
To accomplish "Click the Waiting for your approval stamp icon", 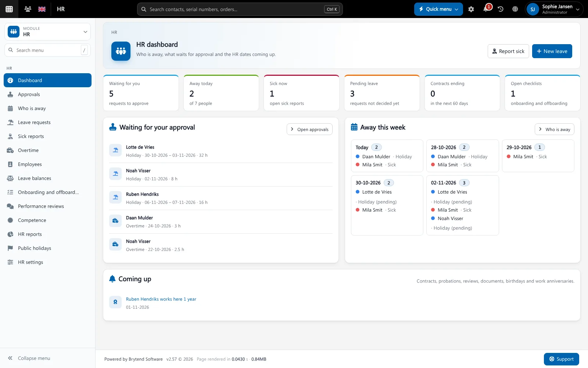I will point(113,127).
